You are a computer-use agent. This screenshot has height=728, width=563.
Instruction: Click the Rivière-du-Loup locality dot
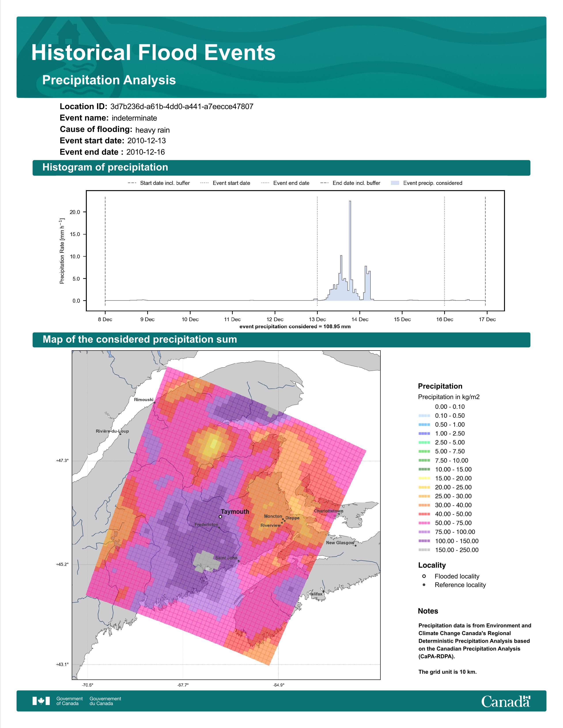(120, 434)
